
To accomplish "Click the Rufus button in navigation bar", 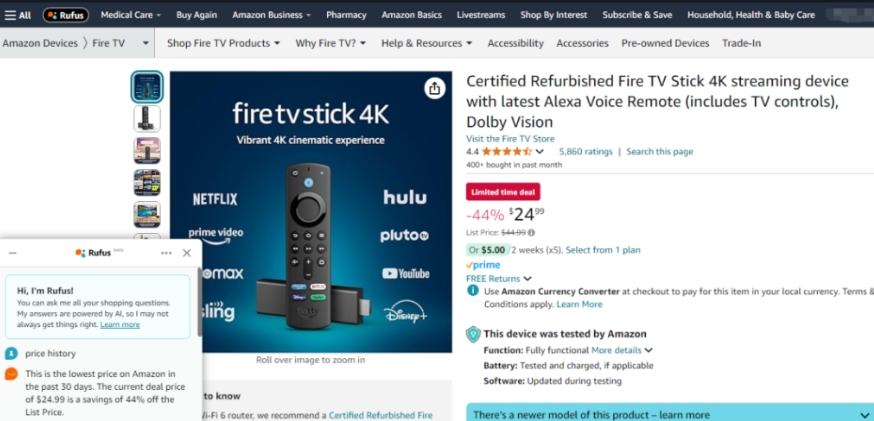I will tap(66, 15).
